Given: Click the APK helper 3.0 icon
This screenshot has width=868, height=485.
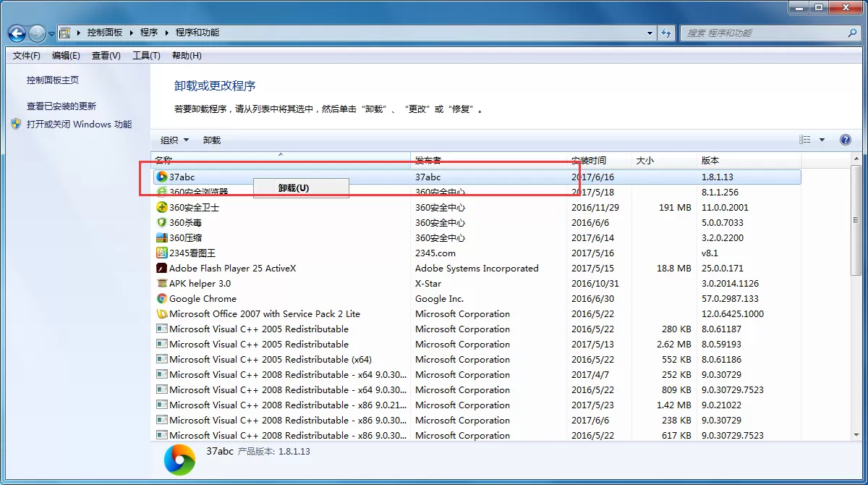Looking at the screenshot, I should coord(162,283).
